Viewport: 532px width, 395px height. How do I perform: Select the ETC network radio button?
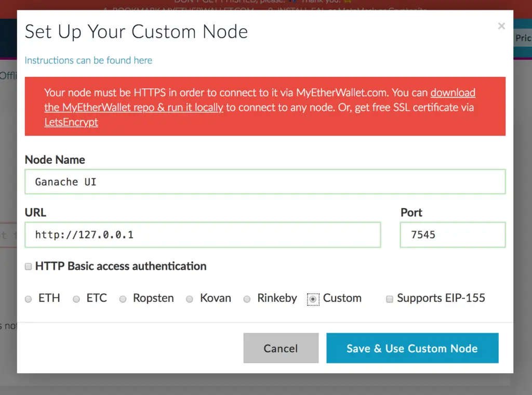pos(76,299)
